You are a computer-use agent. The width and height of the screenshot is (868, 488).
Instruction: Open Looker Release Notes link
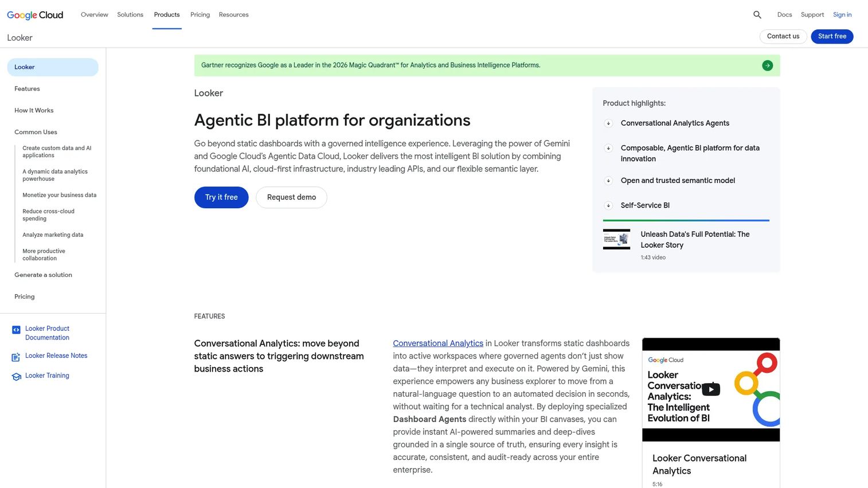pos(56,356)
